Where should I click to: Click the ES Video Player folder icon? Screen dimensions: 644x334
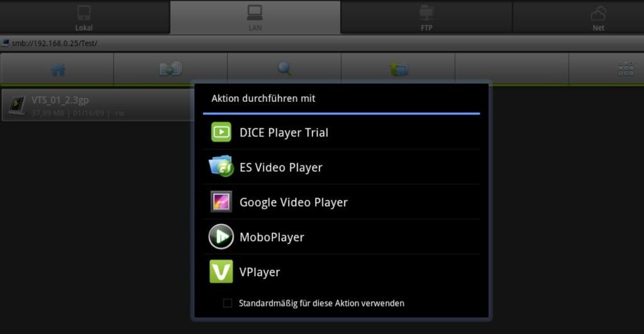(221, 166)
